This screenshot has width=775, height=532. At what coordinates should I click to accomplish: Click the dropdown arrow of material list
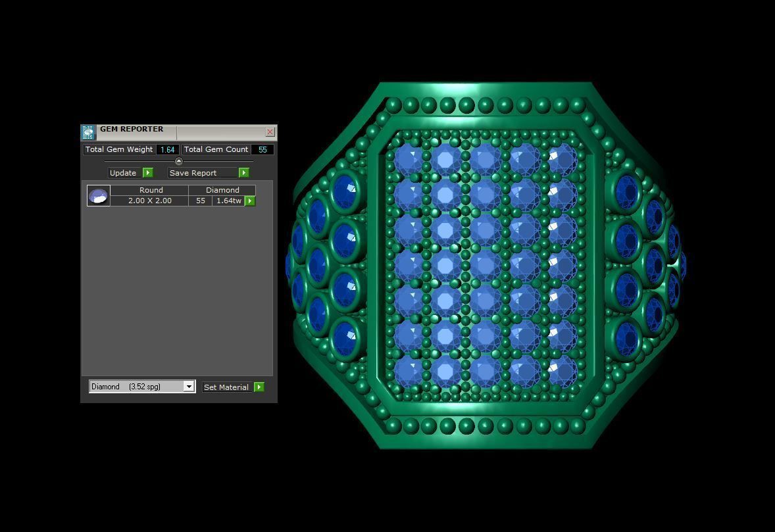pyautogui.click(x=189, y=387)
